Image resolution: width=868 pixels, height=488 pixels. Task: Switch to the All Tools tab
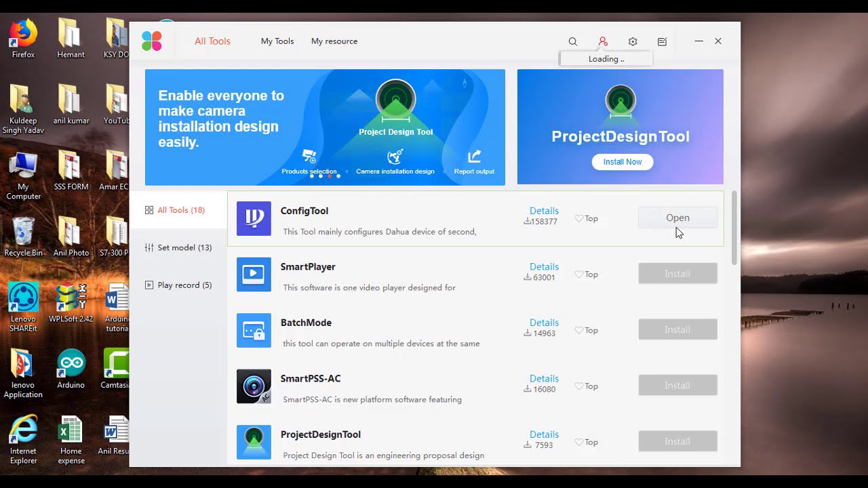[212, 41]
